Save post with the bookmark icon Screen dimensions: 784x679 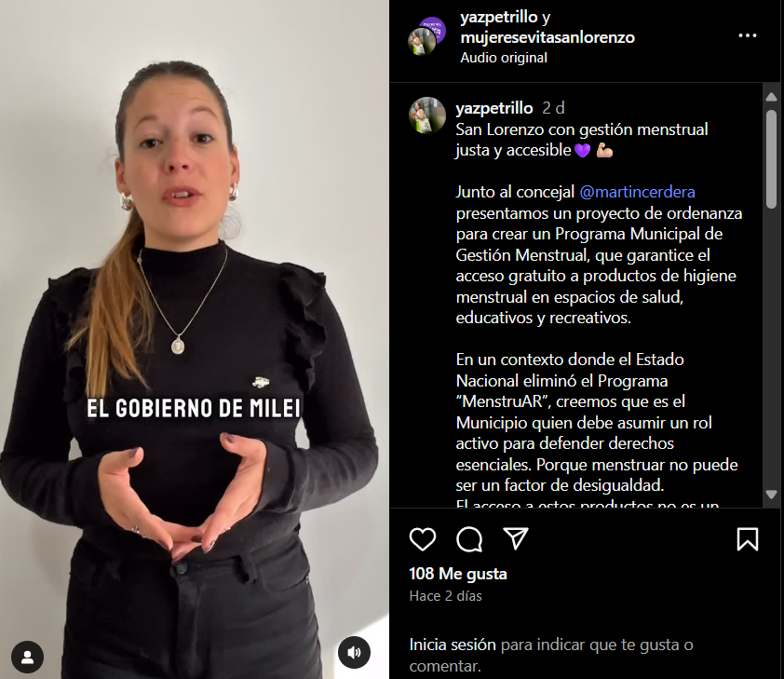click(748, 539)
